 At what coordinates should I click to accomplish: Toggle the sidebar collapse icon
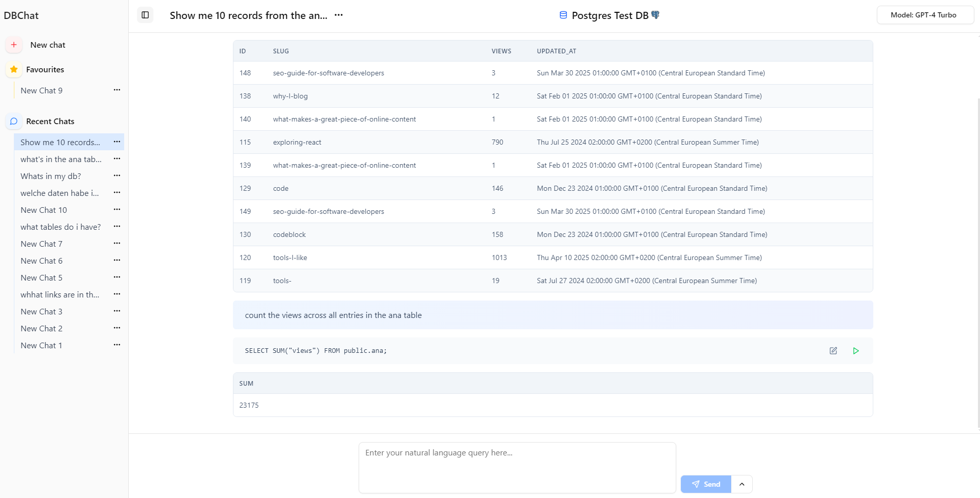145,15
